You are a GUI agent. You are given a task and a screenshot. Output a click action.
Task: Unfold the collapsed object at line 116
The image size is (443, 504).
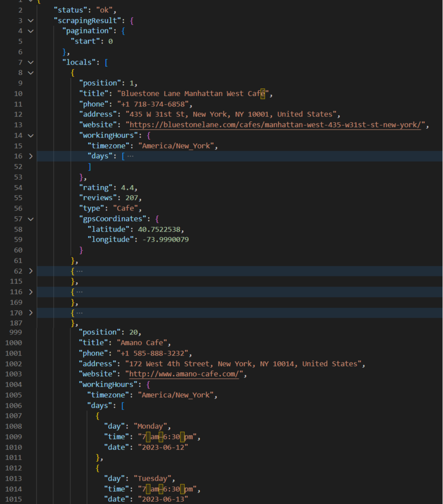30,292
